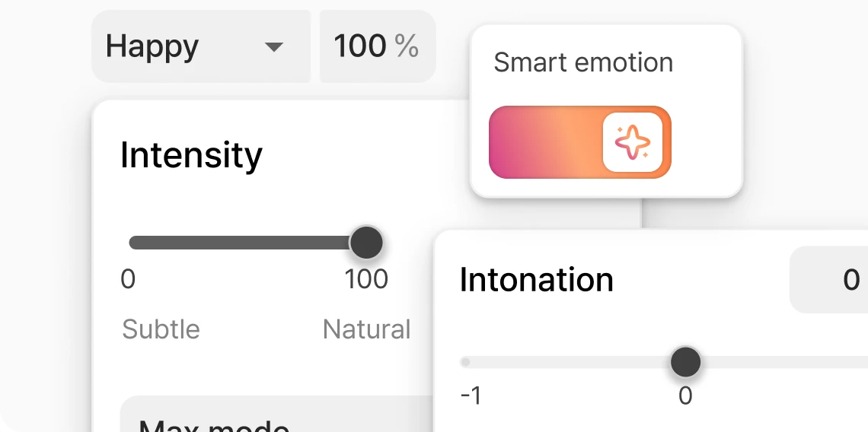Click the middle of the Intensity slider track
The height and width of the screenshot is (432, 868).
(247, 243)
